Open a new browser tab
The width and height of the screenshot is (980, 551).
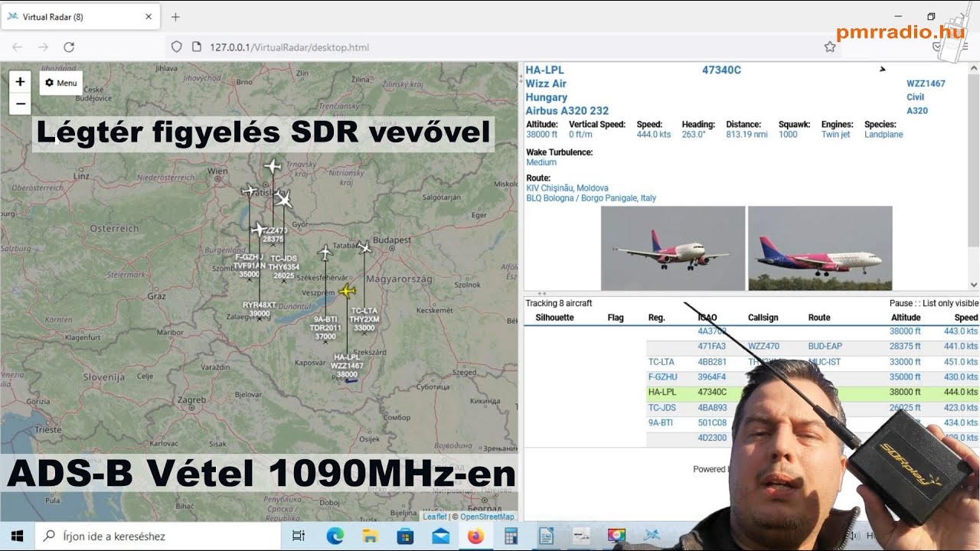pos(175,16)
